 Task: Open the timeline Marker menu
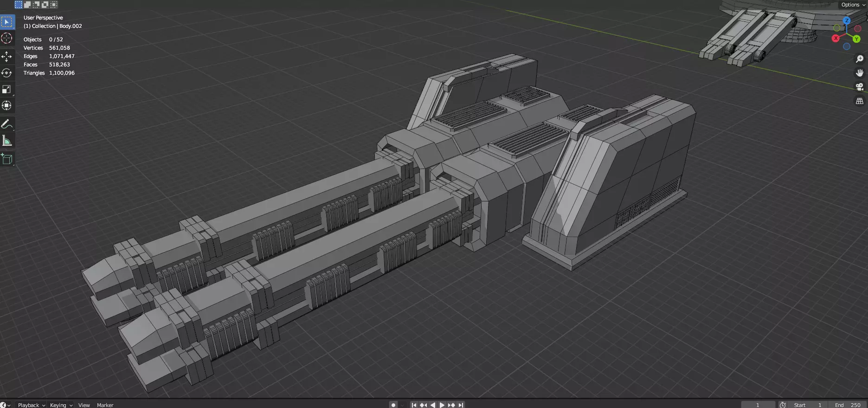(105, 405)
